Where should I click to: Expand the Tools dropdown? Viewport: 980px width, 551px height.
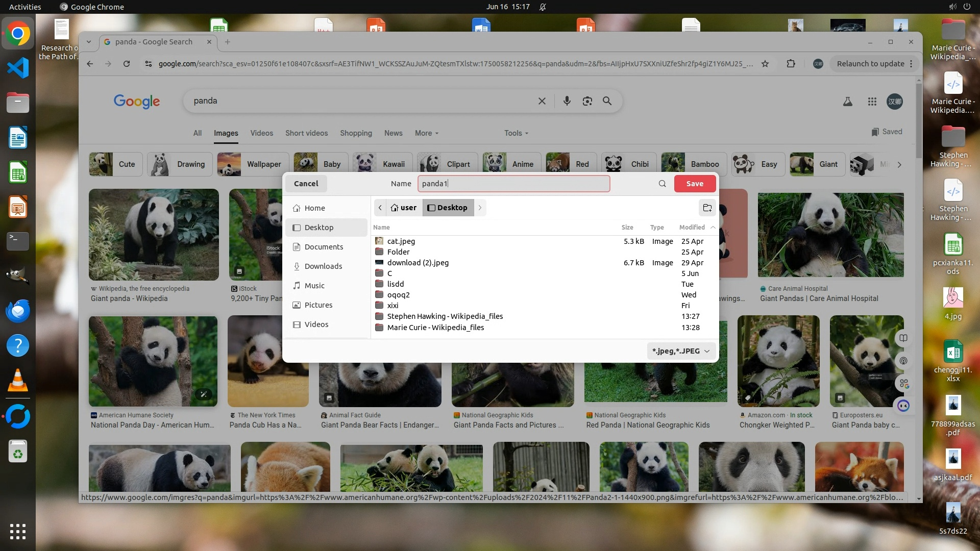pos(516,133)
